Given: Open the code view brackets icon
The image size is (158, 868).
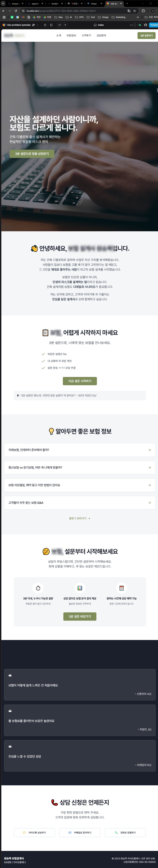Looking at the screenshot, I should [131, 25].
